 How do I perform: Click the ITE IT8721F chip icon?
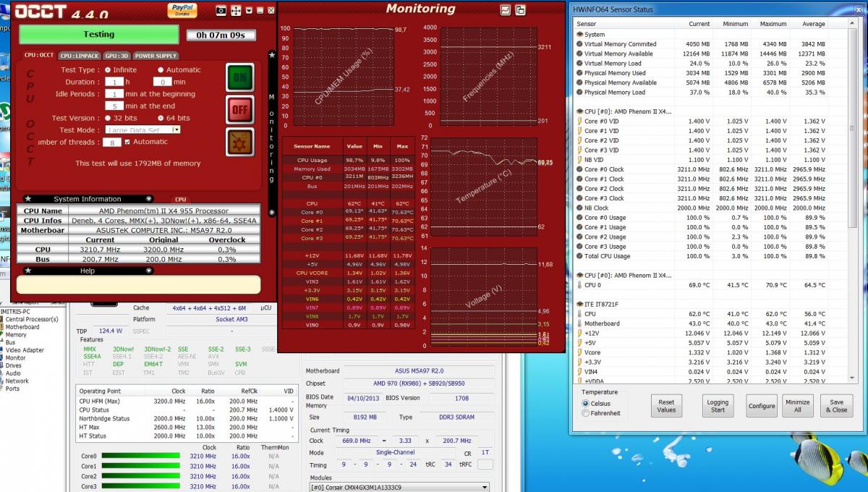579,304
